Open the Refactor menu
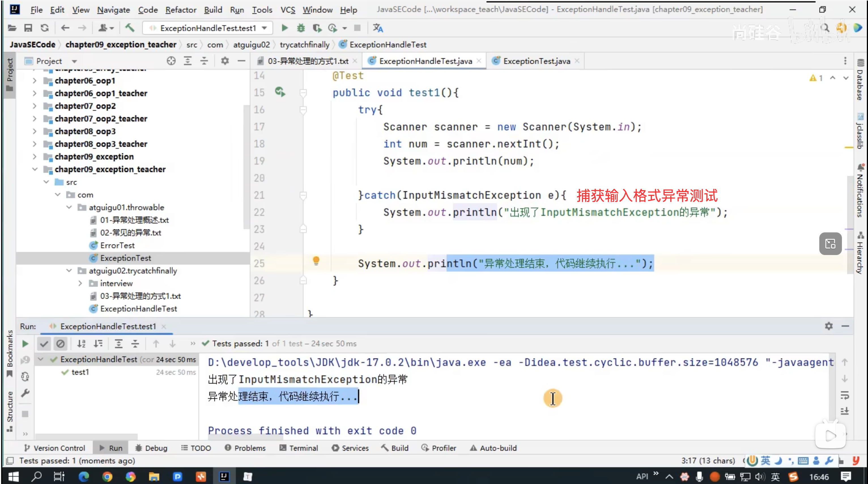Viewport: 868px width, 484px height. point(181,10)
